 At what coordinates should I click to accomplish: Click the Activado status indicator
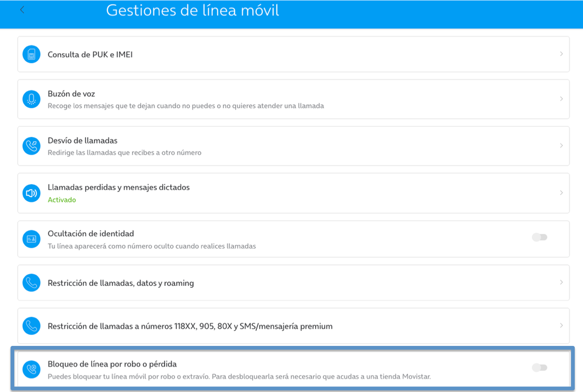(x=62, y=199)
